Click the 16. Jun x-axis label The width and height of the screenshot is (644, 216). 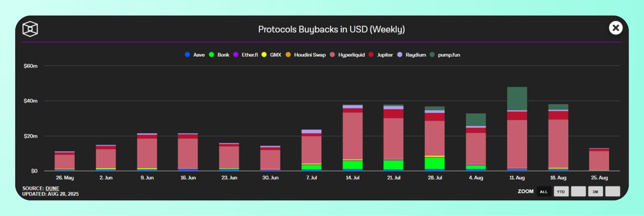coord(188,178)
